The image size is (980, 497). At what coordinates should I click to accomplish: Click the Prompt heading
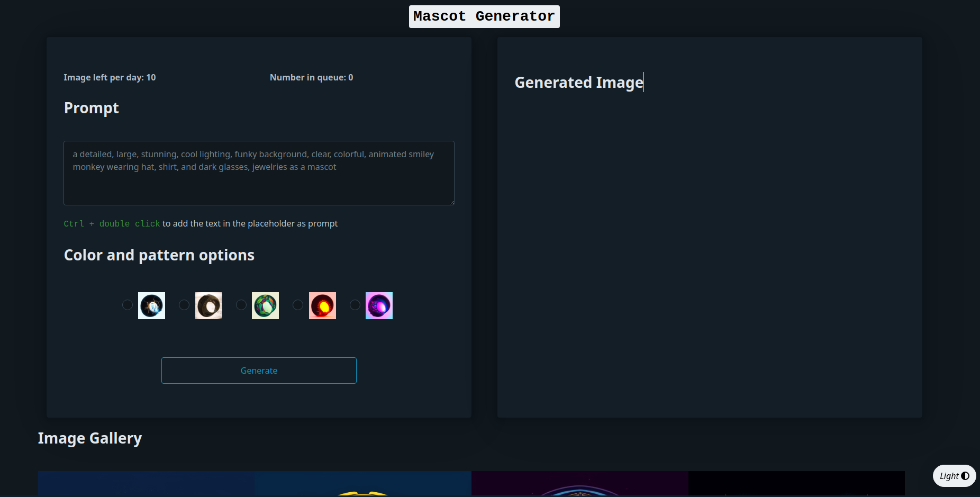pyautogui.click(x=91, y=108)
